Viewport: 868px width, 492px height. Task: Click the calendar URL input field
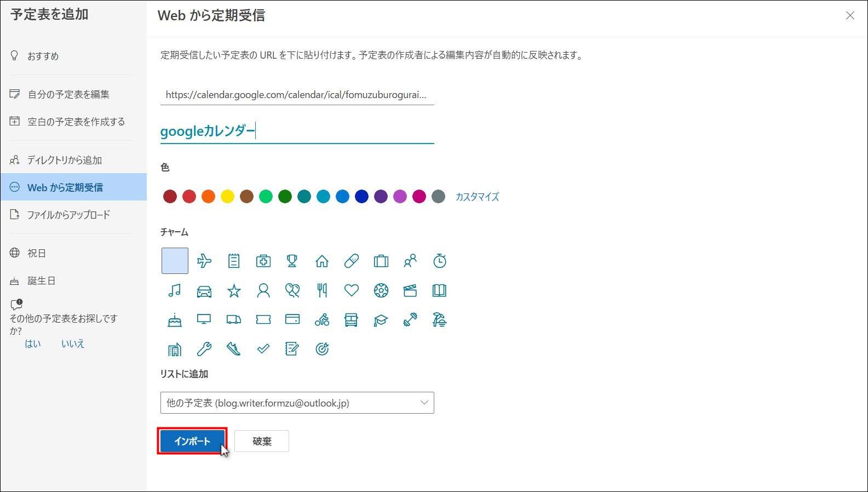tap(297, 95)
